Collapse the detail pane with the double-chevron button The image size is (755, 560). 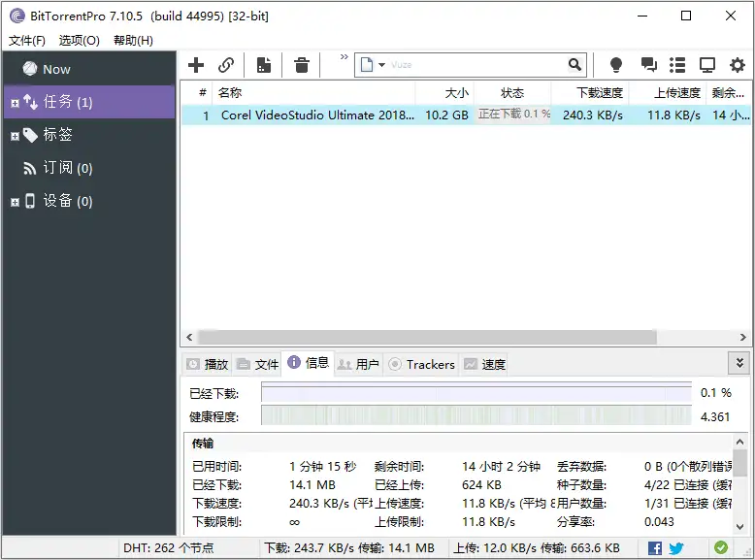coord(739,363)
